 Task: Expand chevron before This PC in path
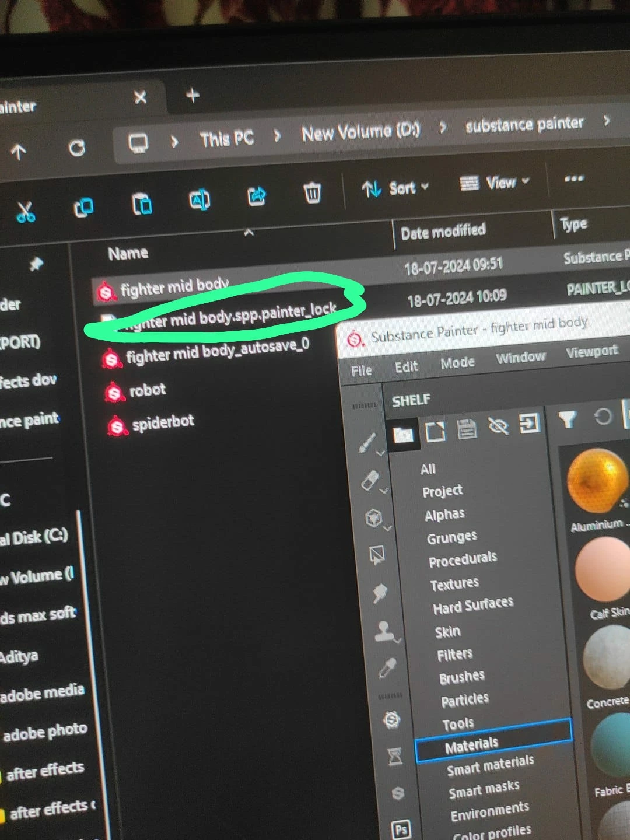pyautogui.click(x=174, y=141)
